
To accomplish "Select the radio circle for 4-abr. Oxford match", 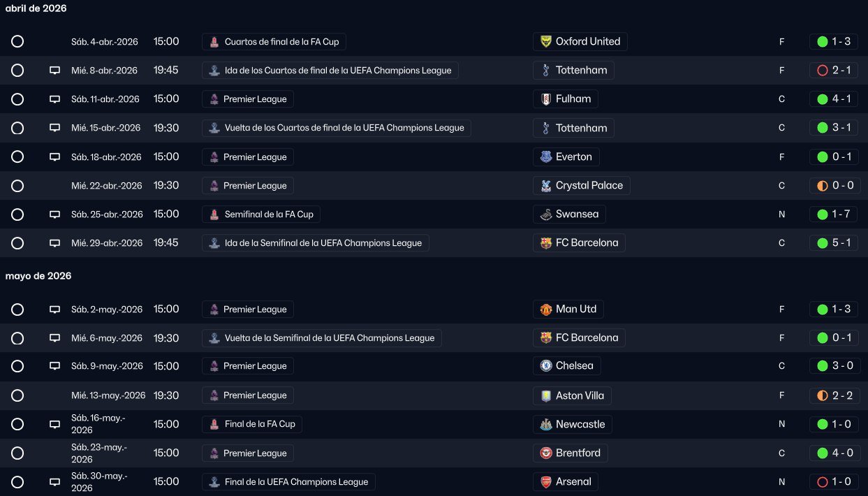I will pyautogui.click(x=17, y=42).
